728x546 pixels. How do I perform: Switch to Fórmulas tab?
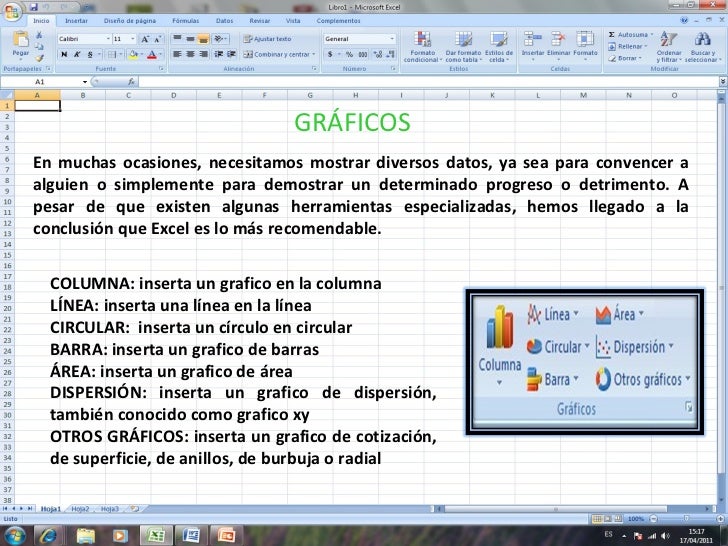185,20
